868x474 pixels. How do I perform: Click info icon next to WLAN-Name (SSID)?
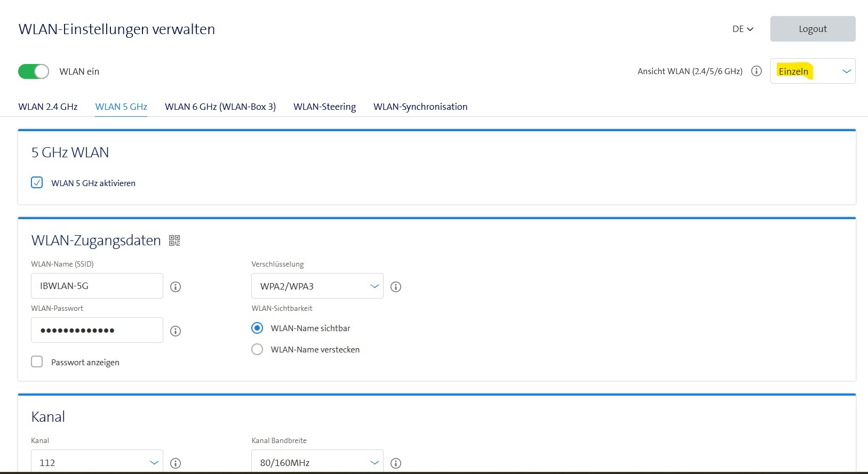tap(175, 287)
